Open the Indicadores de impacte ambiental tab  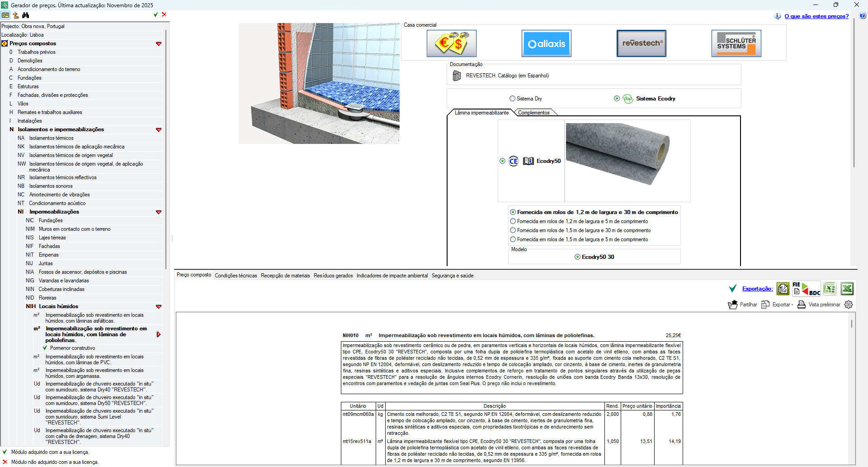pyautogui.click(x=392, y=276)
